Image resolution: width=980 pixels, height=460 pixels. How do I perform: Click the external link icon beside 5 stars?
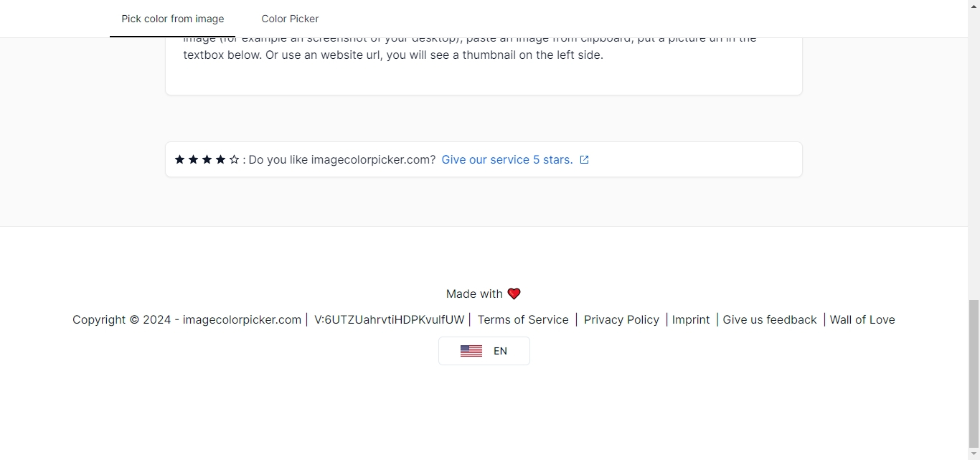coord(584,160)
